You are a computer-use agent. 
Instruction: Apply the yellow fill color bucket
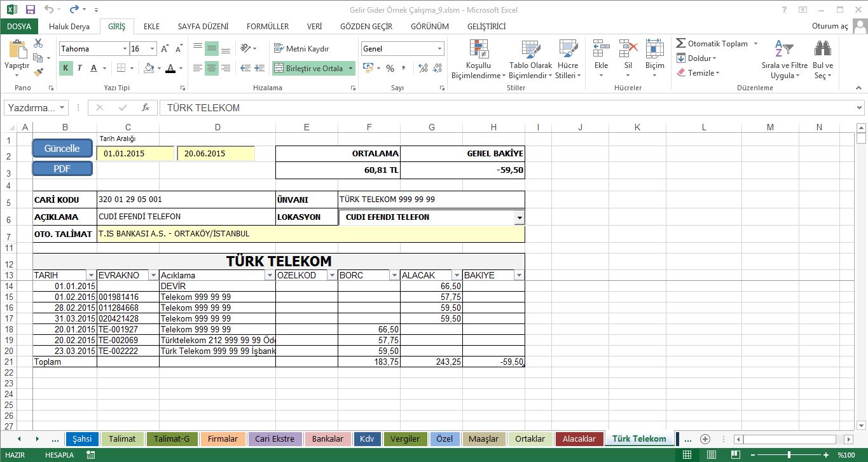(x=148, y=68)
